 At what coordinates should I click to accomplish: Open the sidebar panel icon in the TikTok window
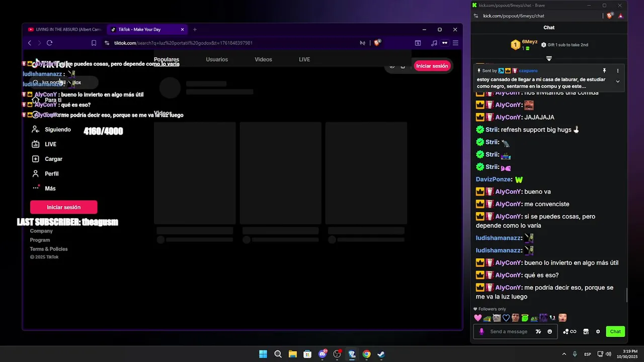[418, 43]
